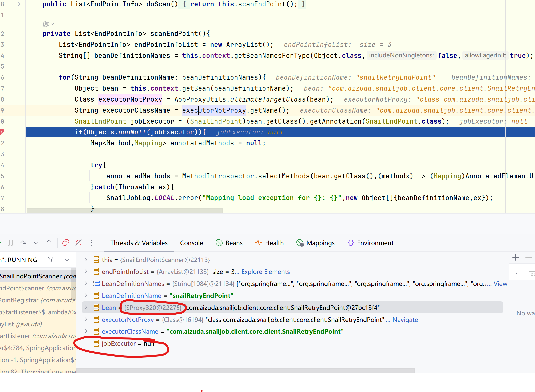Click the Step Over debugger icon

pos(23,243)
